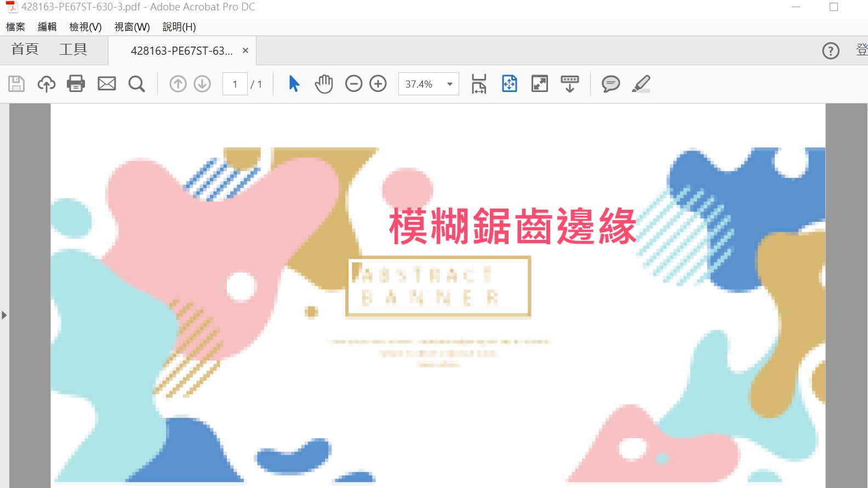Go to the 首頁 tab
The image size is (868, 488).
(x=25, y=50)
